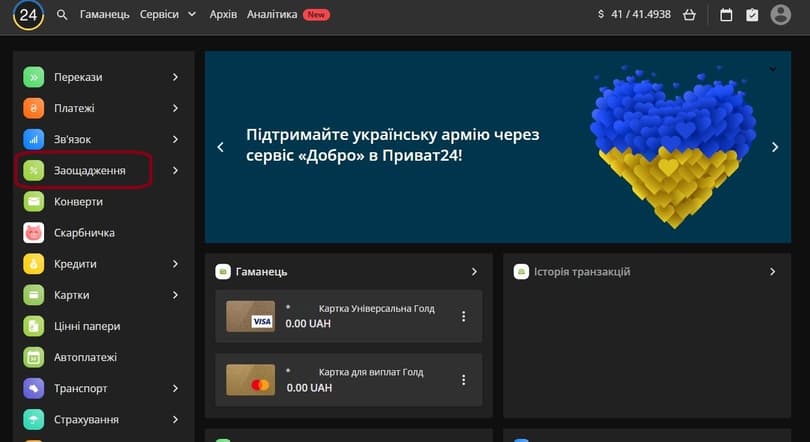This screenshot has width=810, height=442.
Task: Expand the Страхування submenu arrow
Action: pos(175,420)
